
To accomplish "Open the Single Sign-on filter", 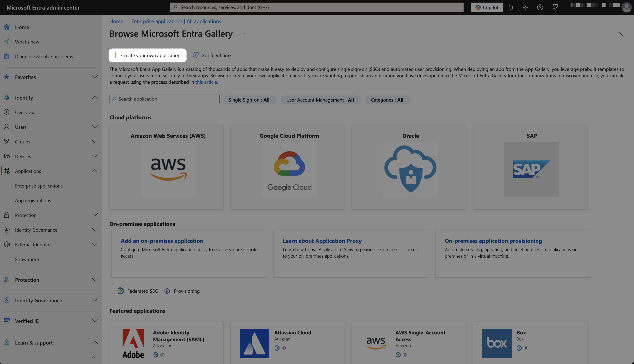I will coord(249,100).
